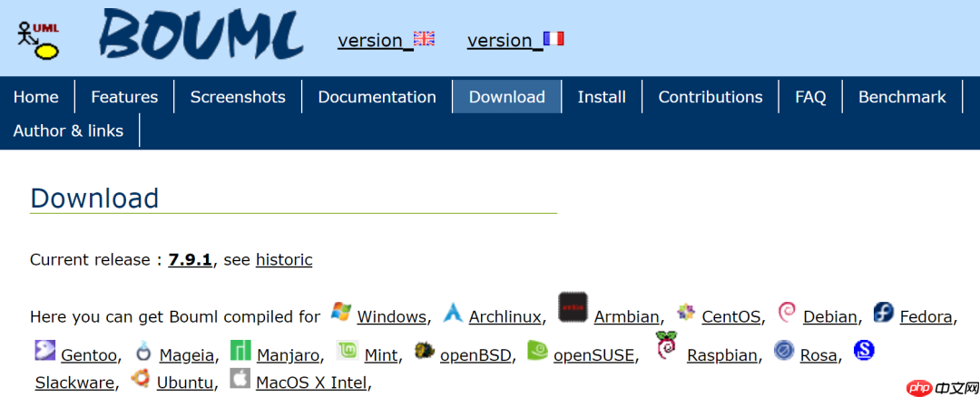Open the Screenshots page
980x397 pixels.
point(238,97)
